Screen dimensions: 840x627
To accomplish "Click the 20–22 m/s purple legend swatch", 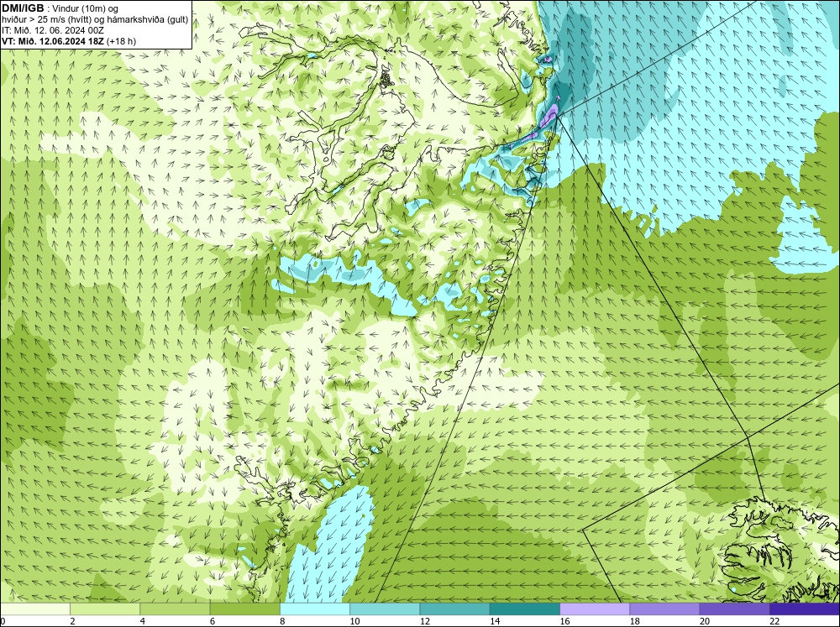I will point(734,609).
